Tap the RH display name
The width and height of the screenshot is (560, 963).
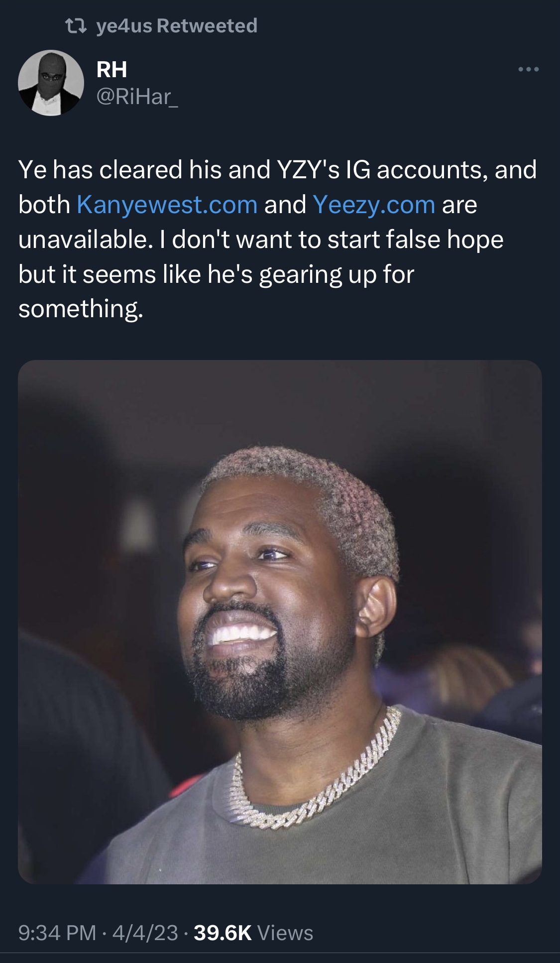point(112,70)
